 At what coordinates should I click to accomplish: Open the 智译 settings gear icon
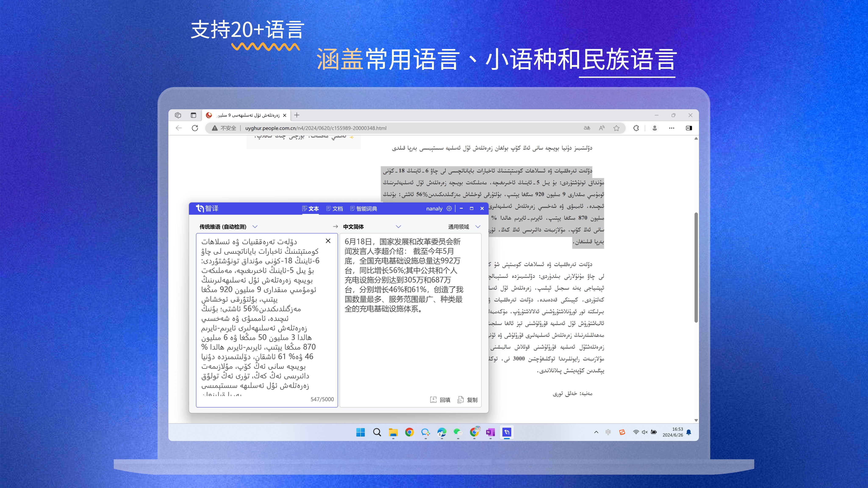click(x=449, y=209)
